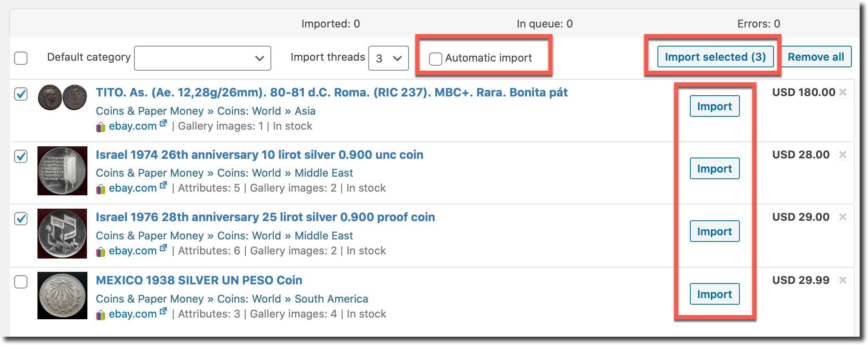Image resolution: width=868 pixels, height=345 pixels.
Task: Open Israel 1976 28th anniversary coin title link
Action: (x=265, y=217)
